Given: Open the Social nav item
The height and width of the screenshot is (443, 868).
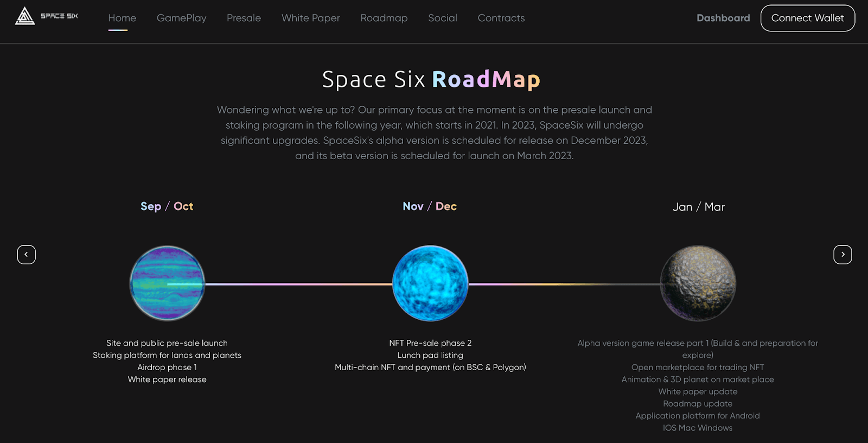Looking at the screenshot, I should [442, 18].
